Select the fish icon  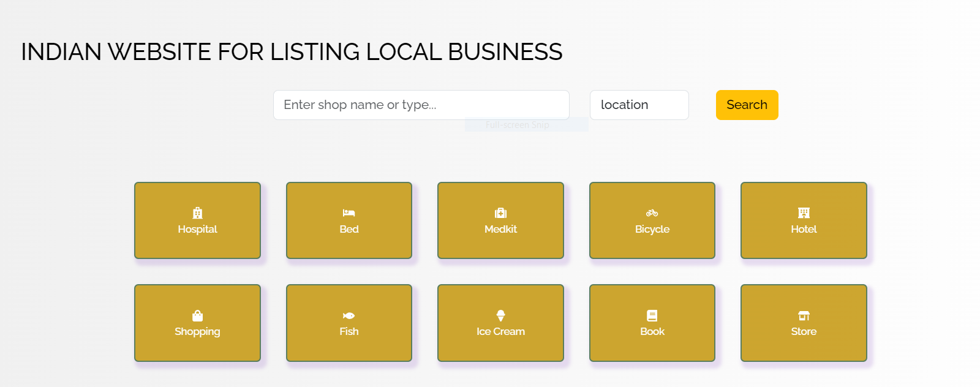(x=349, y=315)
